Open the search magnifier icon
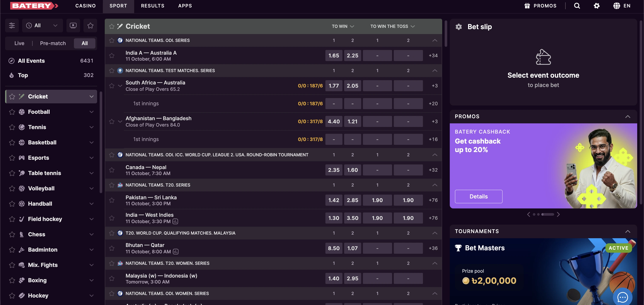 [577, 6]
